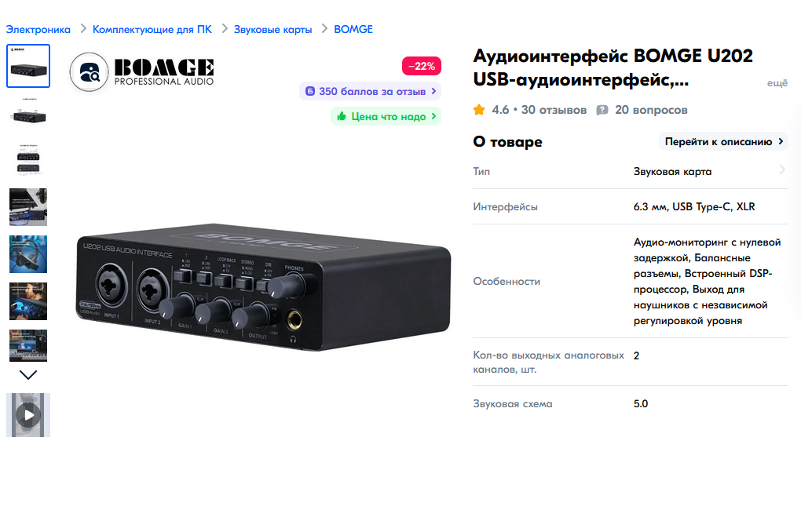Expand full title via "ещё"
Viewport: 801px width, 532px height.
click(777, 82)
